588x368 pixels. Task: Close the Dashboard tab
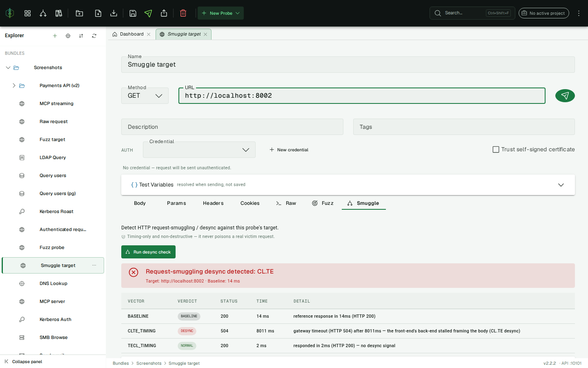(x=149, y=34)
